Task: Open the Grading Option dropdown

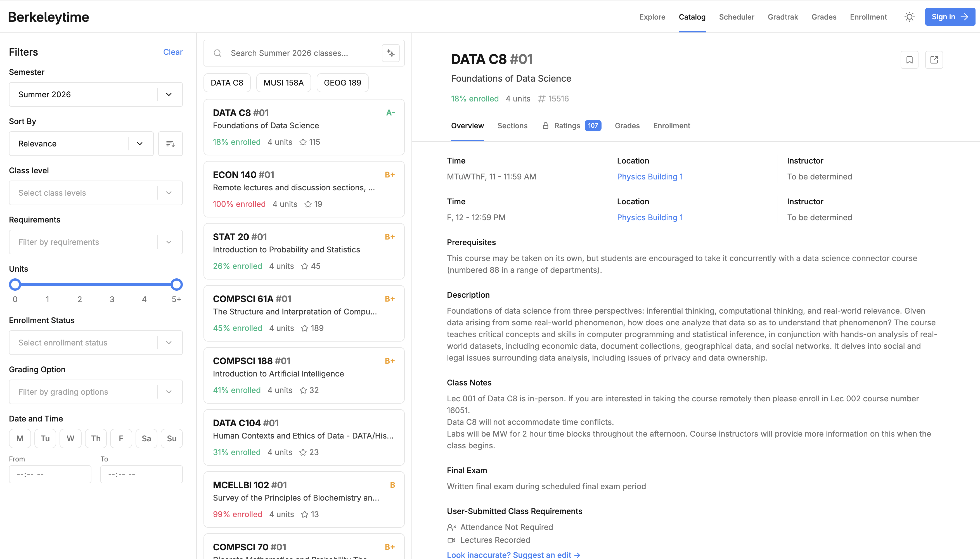Action: [x=96, y=392]
